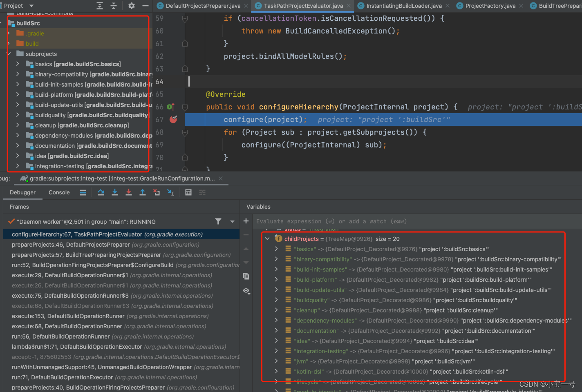The height and width of the screenshot is (392, 582).
Task: Expand the build folder in buildSrc
Action: tap(9, 44)
